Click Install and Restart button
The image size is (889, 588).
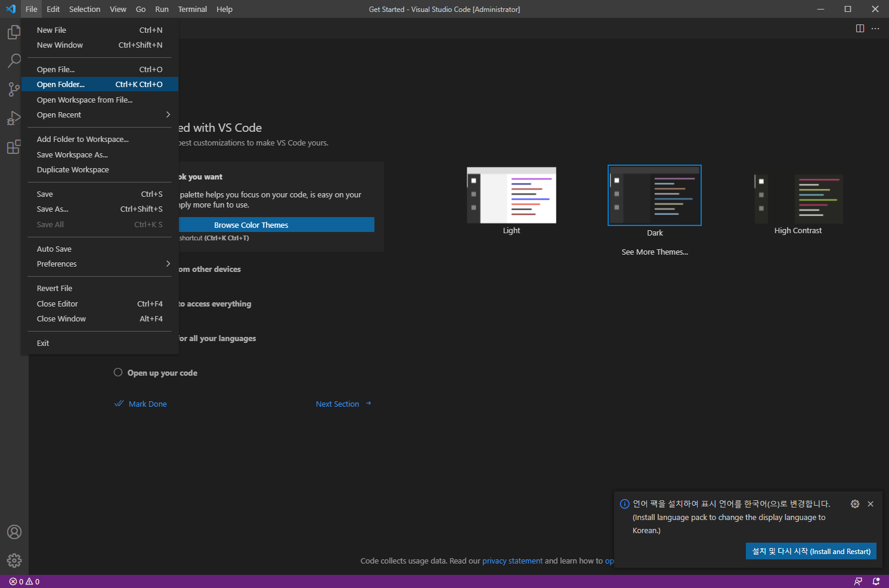[x=811, y=551]
